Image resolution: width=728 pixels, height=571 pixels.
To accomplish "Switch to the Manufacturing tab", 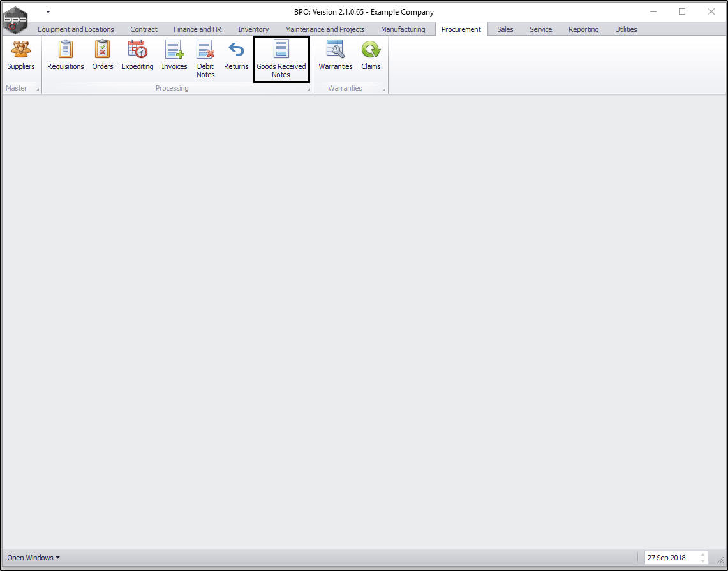I will point(403,29).
